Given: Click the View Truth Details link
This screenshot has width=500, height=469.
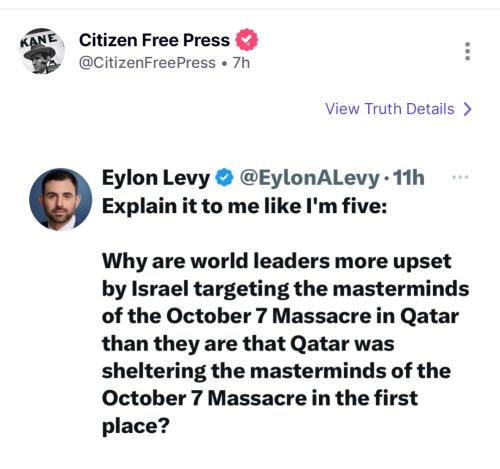Looking at the screenshot, I should [390, 109].
